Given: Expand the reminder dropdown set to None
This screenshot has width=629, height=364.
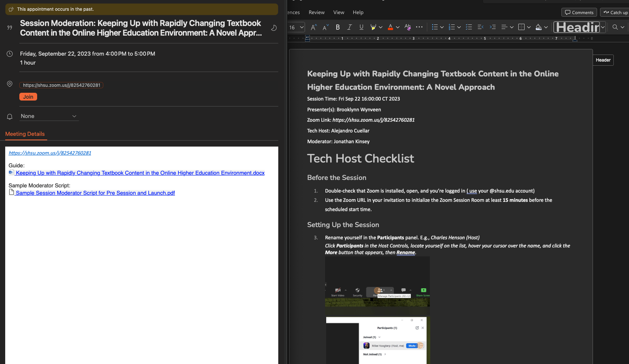Looking at the screenshot, I should [x=49, y=116].
